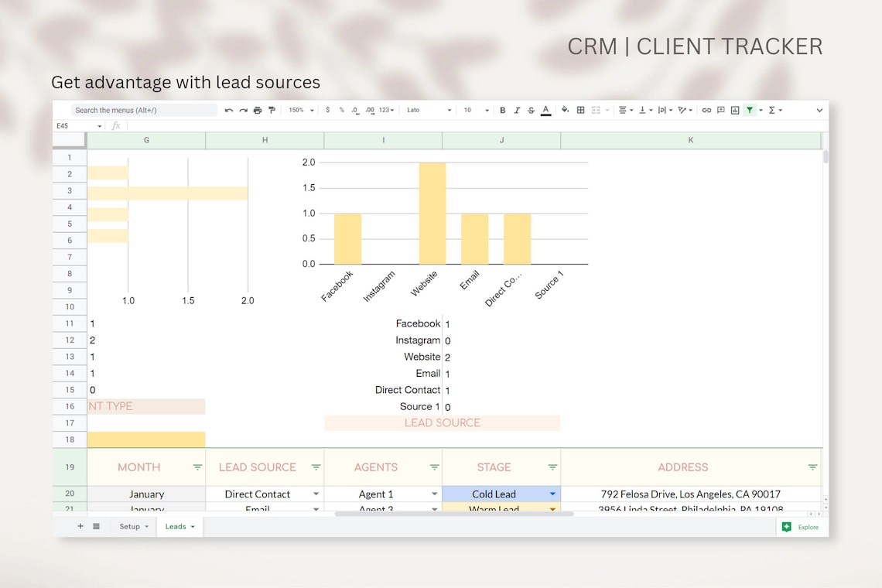Viewport: 882px width, 588px height.
Task: Open the Agent 1 selection dropdown
Action: [x=434, y=494]
